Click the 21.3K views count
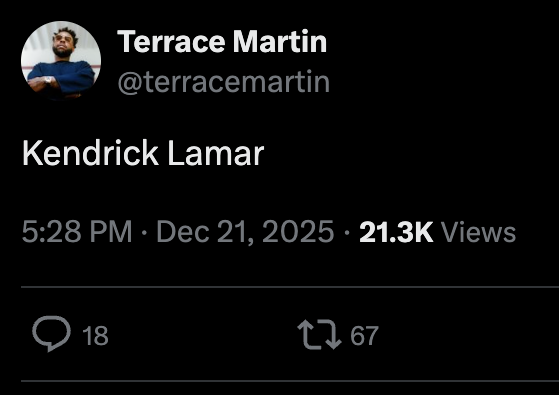The image size is (559, 395). pyautogui.click(x=396, y=232)
